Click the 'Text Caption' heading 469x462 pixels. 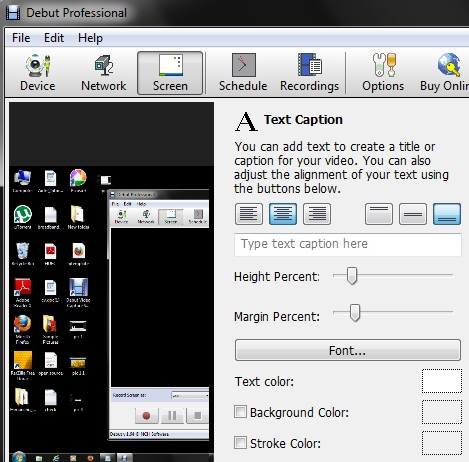tap(303, 120)
